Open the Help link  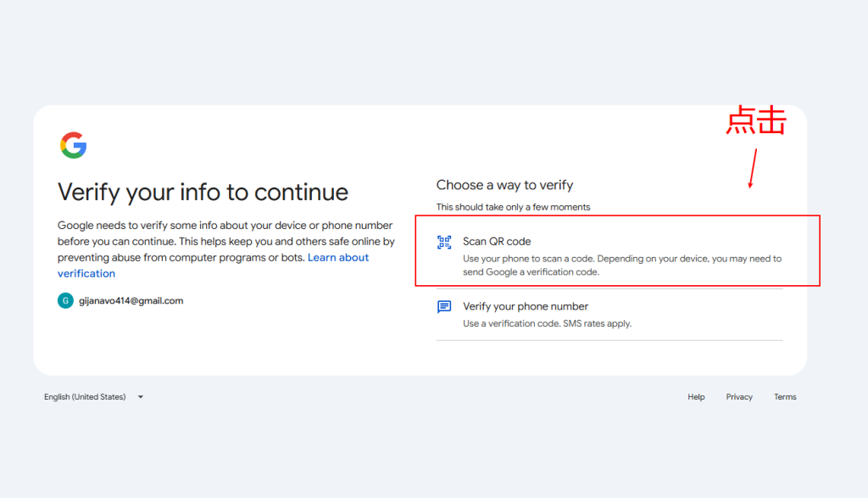click(696, 397)
